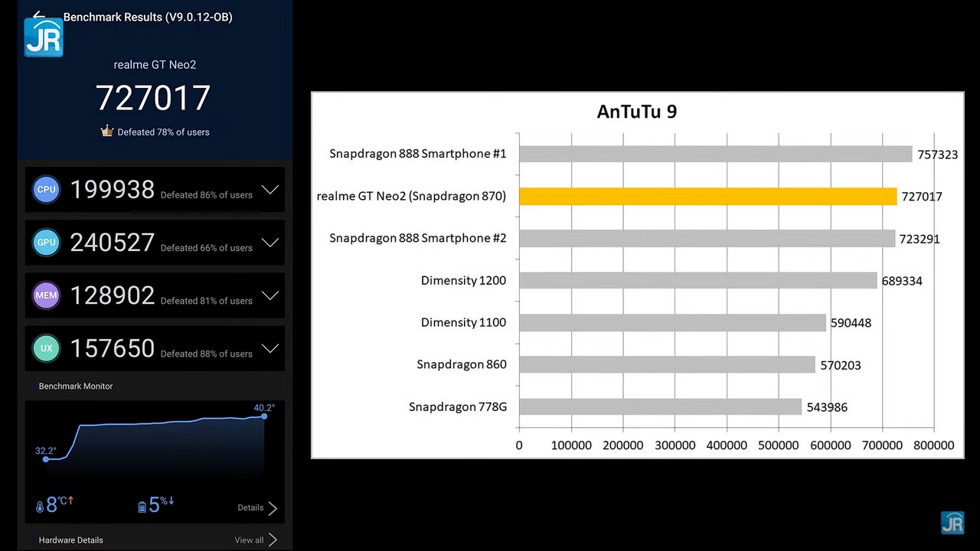Click the Benchmark Results title text

point(148,17)
